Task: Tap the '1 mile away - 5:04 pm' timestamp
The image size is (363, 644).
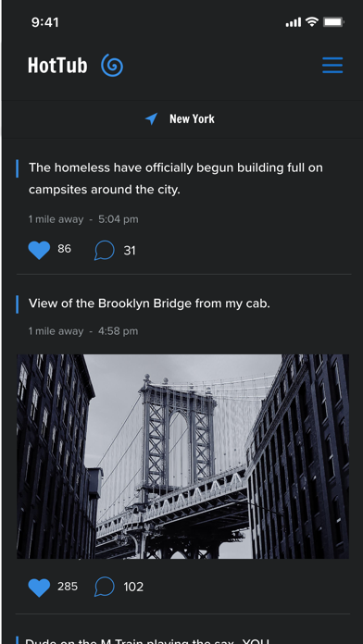Action: coord(83,219)
